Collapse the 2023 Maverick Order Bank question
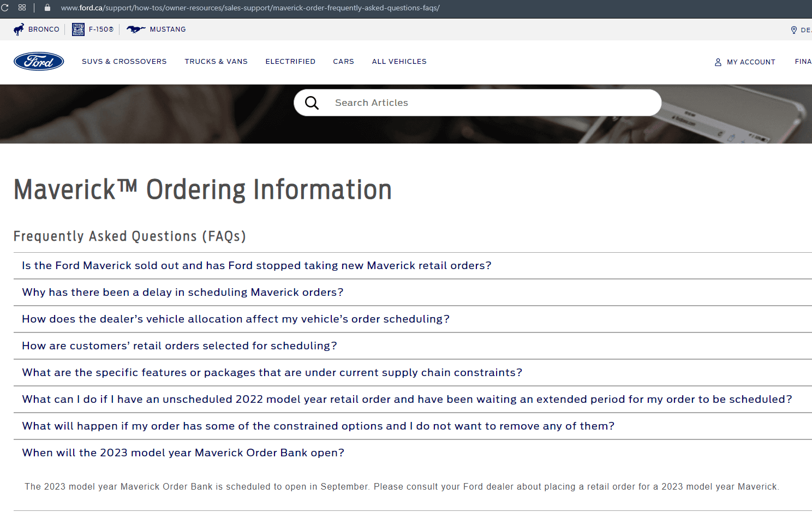Image resolution: width=812 pixels, height=512 pixels. click(x=413, y=453)
